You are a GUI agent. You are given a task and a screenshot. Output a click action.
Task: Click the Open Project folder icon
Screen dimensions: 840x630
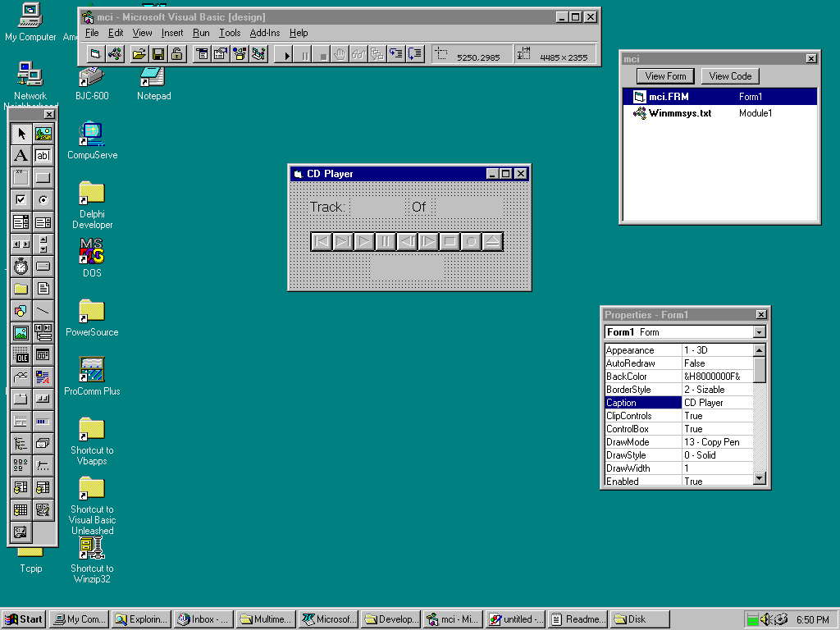click(x=139, y=54)
